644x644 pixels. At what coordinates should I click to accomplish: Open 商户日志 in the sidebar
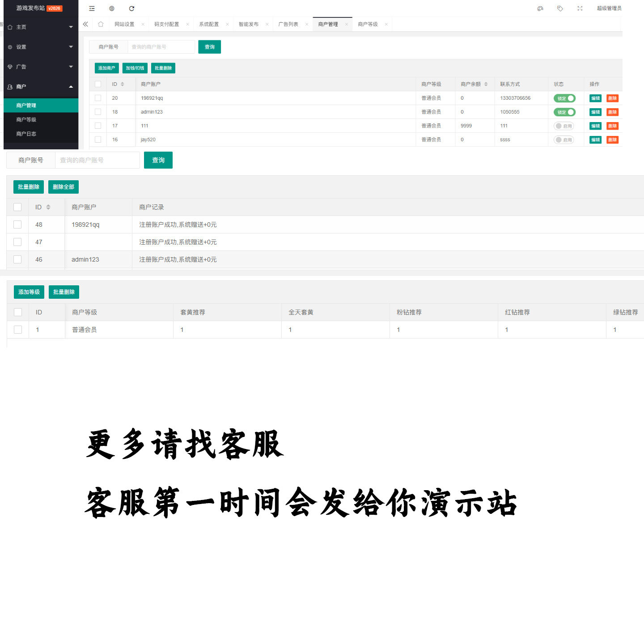click(x=26, y=134)
